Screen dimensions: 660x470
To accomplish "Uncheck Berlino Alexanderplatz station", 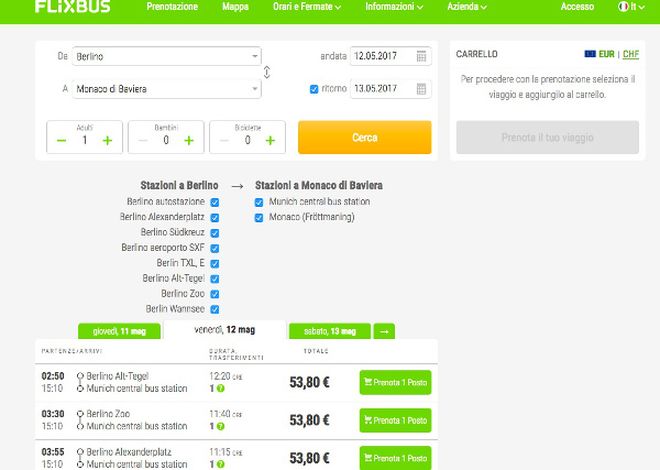I will pos(215,218).
